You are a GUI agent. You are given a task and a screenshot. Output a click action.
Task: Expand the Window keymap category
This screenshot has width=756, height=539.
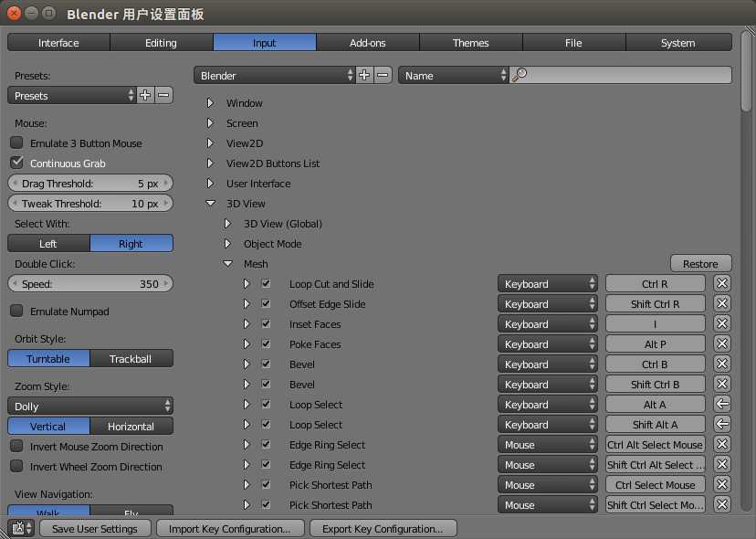click(210, 103)
